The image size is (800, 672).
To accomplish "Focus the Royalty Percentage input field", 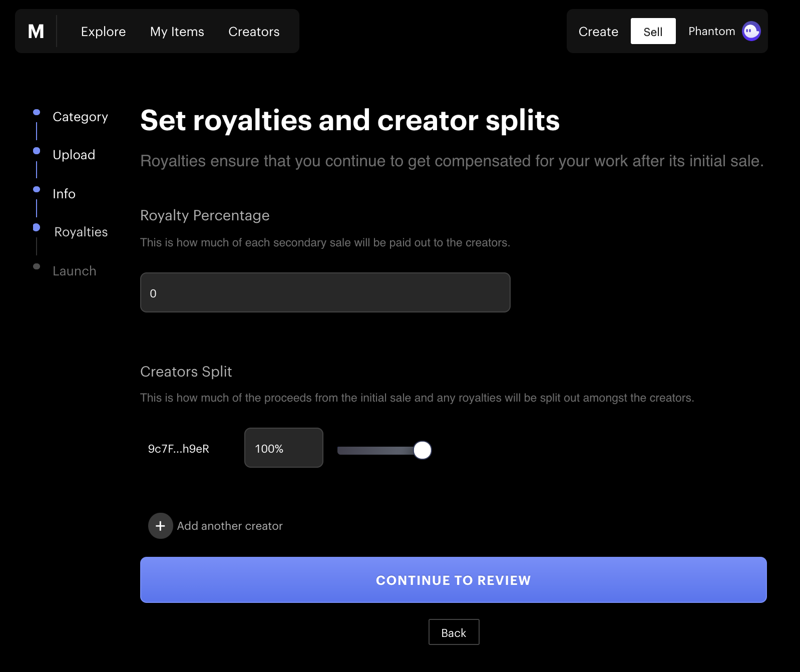I will (x=325, y=293).
